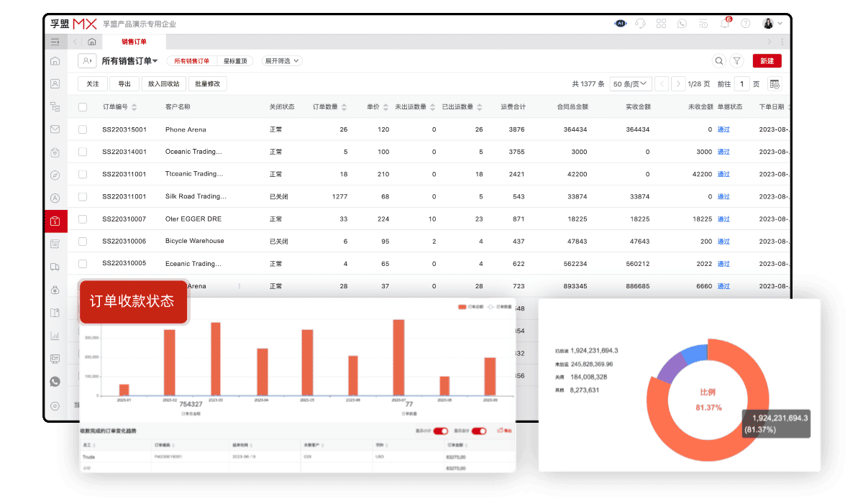Check the select-all header checkbox

coord(83,107)
